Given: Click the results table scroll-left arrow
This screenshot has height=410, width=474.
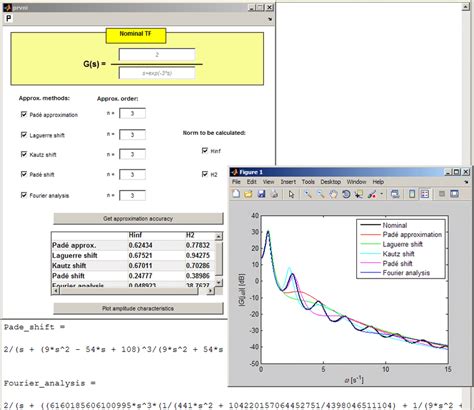Looking at the screenshot, I should 56,291.
